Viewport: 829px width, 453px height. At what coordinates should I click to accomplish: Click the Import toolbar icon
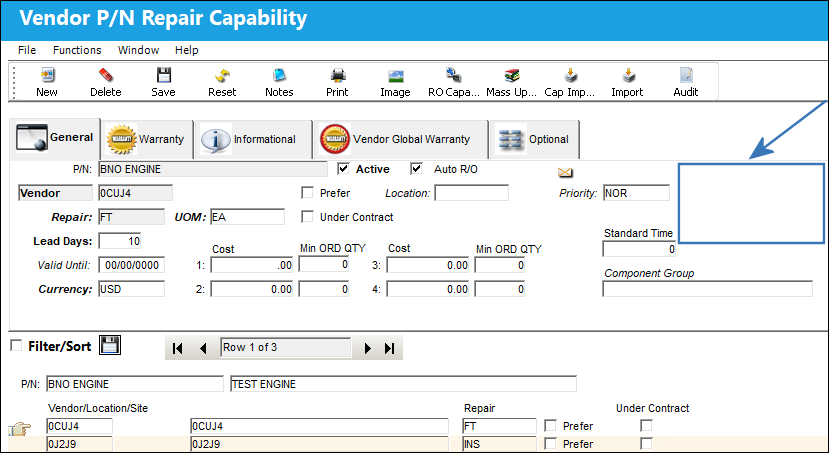coord(628,76)
